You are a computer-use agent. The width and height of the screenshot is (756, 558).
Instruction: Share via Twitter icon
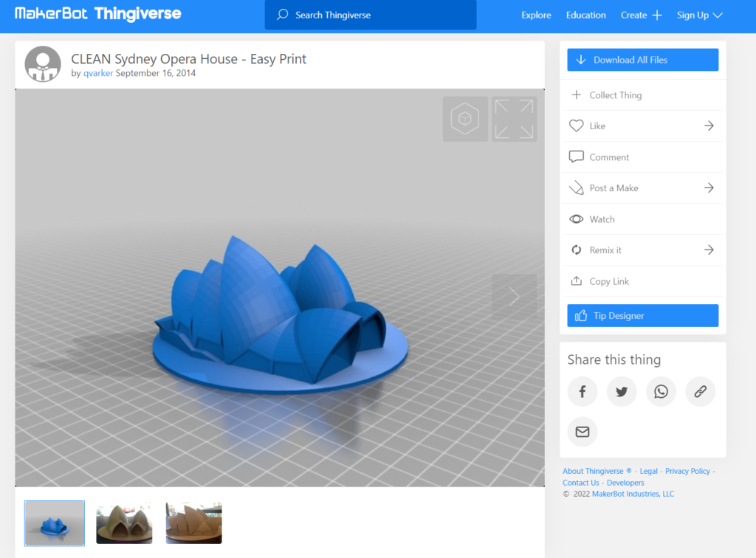622,392
